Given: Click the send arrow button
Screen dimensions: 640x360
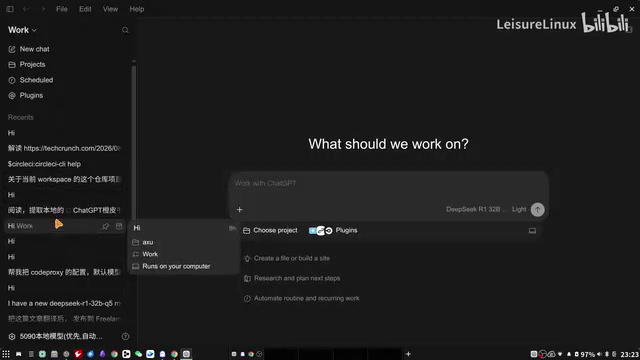Looking at the screenshot, I should tap(538, 209).
